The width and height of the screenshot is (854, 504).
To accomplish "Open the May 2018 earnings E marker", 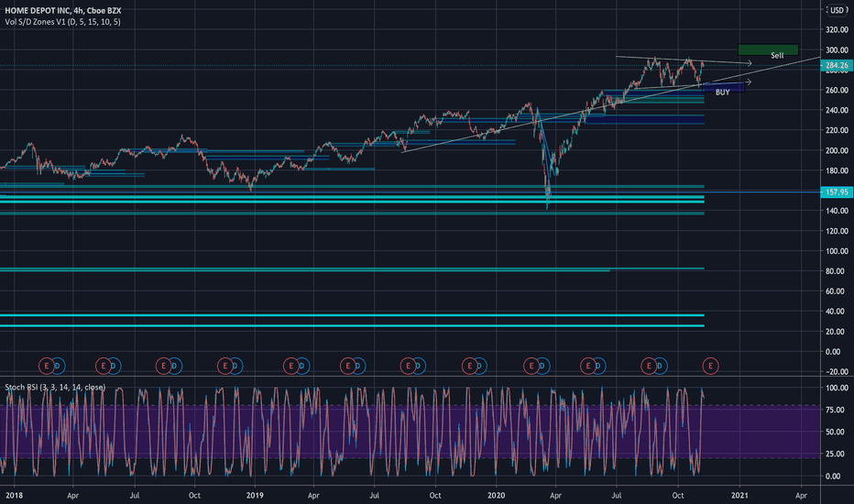I will (x=103, y=366).
